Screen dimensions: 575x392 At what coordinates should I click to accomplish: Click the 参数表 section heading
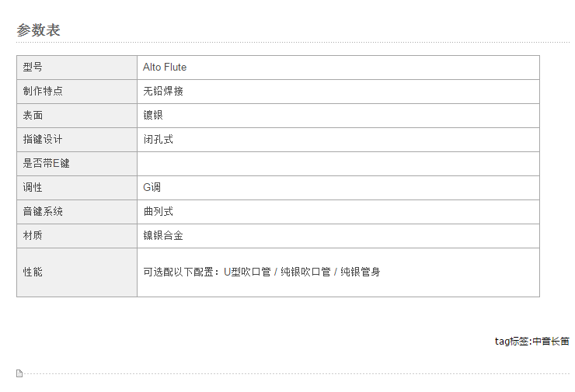[39, 30]
